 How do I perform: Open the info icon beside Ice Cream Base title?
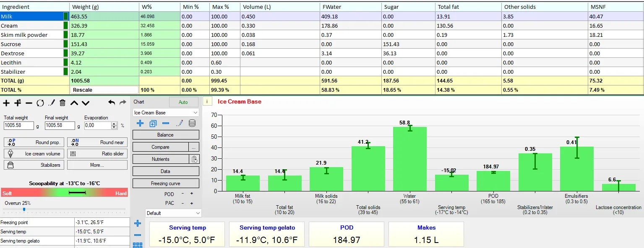tap(207, 101)
